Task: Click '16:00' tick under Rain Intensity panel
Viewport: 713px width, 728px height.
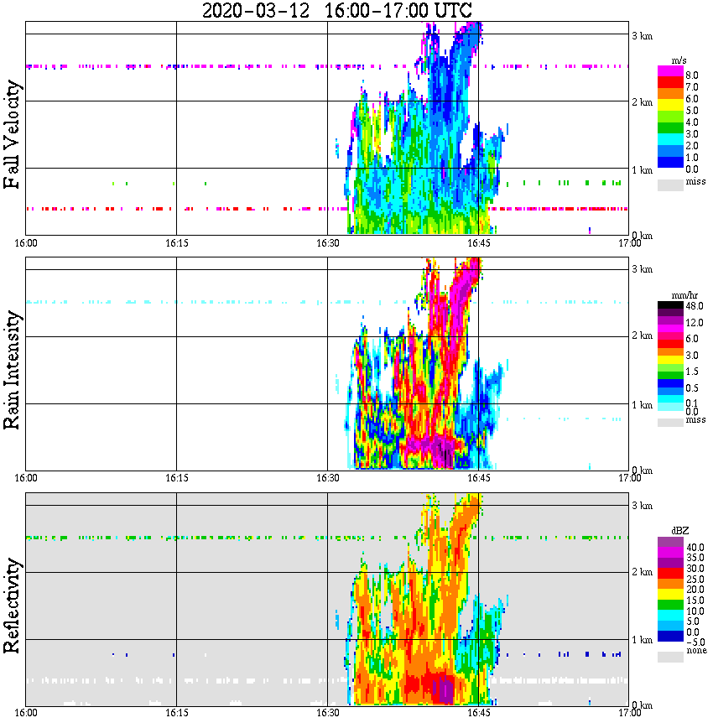Action: pos(25,478)
